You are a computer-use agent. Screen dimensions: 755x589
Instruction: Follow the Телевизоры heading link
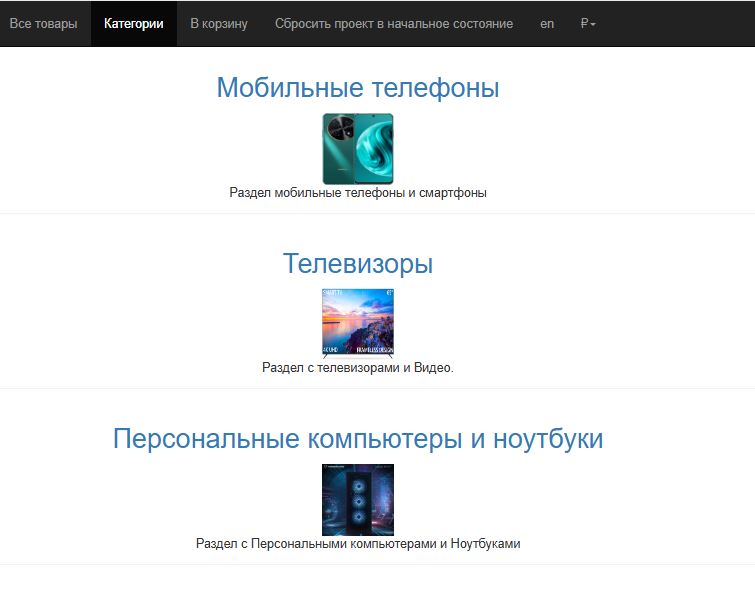pyautogui.click(x=358, y=264)
